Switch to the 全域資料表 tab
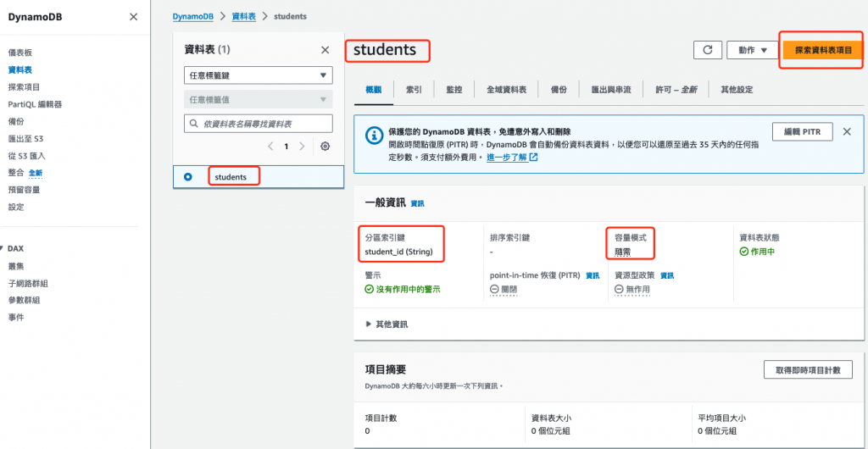This screenshot has width=868, height=449. tap(507, 90)
